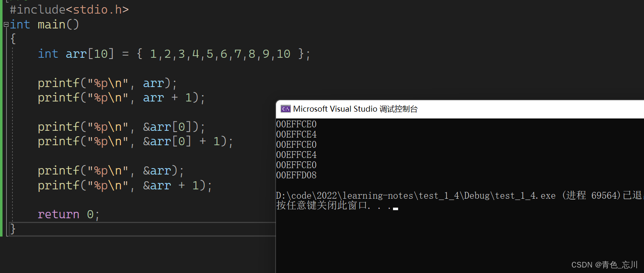Click the #include<stdio.h> line
Viewport: 644px width, 273px height.
click(x=69, y=10)
